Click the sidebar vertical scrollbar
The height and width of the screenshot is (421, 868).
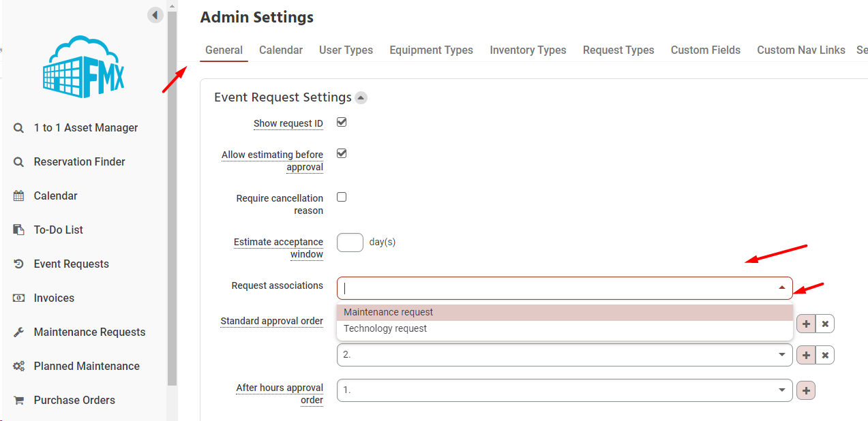coord(172,198)
